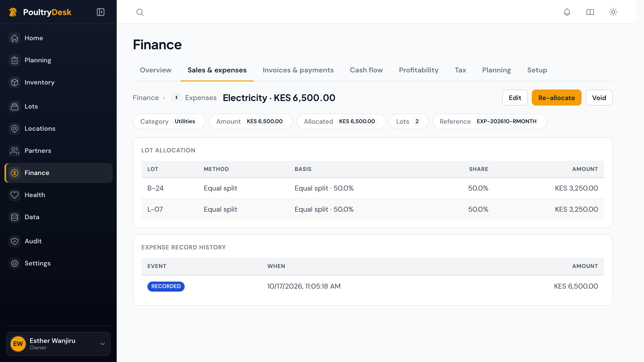Switch to the Tax tab
The width and height of the screenshot is (644, 362).
(460, 70)
